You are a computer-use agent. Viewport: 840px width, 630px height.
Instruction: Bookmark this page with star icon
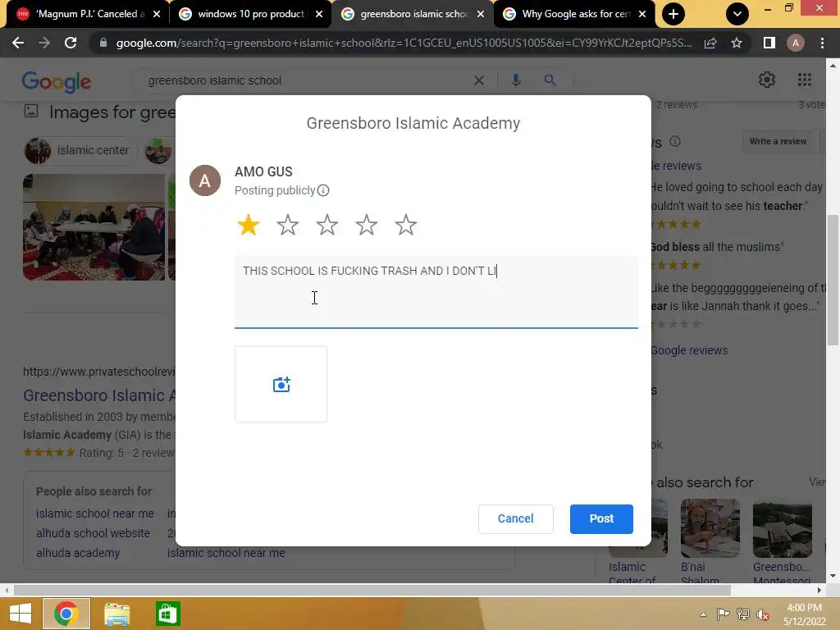737,43
